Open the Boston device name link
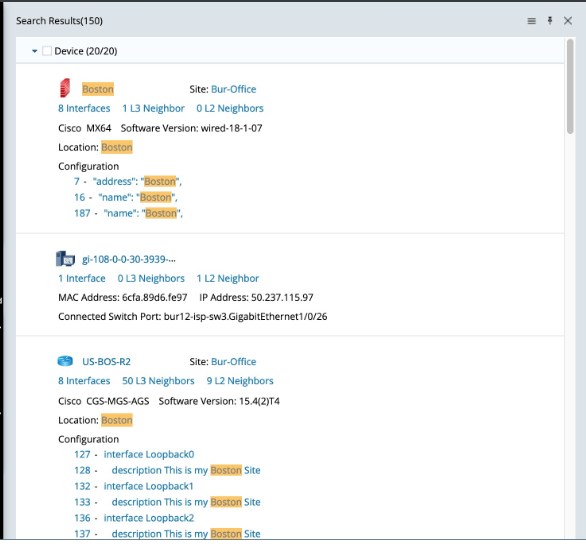Viewport: 586px width, 547px height. click(x=98, y=89)
